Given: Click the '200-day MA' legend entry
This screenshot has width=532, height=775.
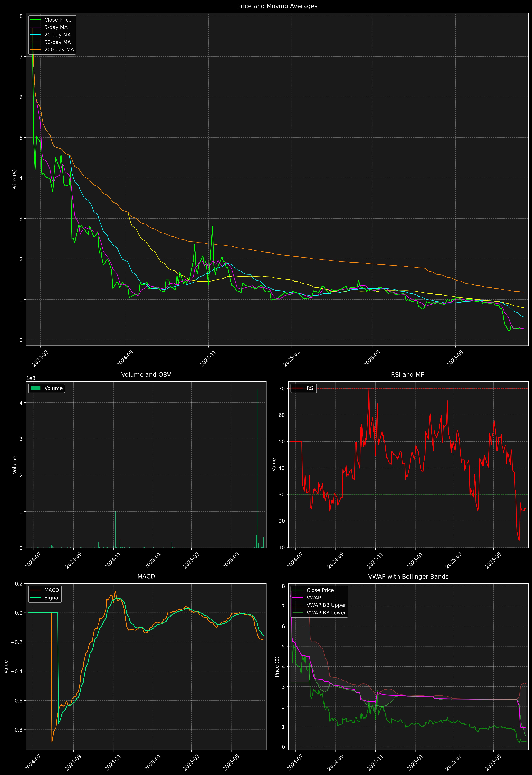Looking at the screenshot, I should point(59,50).
